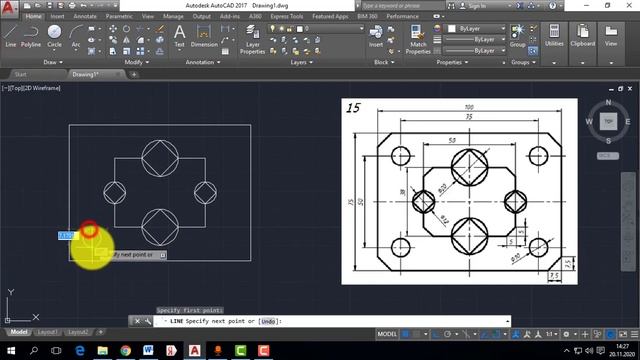This screenshot has width=640, height=360.
Task: Select the Line drawing tool
Action: [x=11, y=36]
